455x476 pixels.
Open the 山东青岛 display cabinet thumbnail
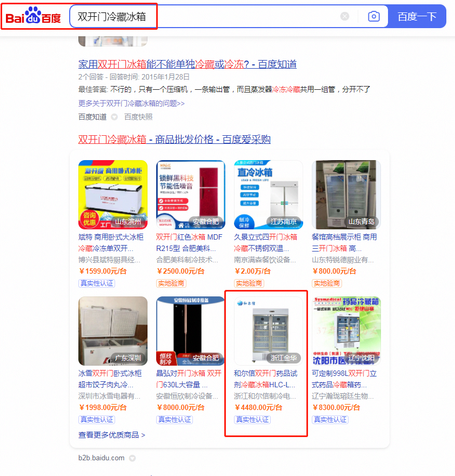tap(346, 195)
